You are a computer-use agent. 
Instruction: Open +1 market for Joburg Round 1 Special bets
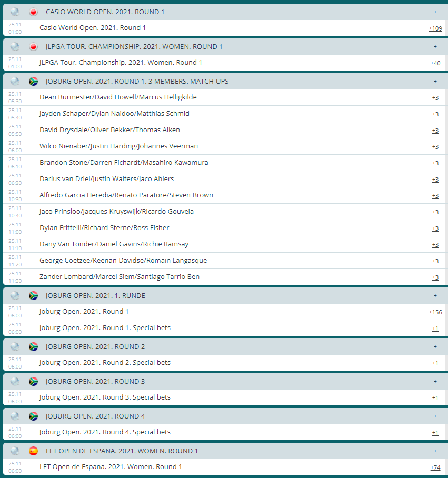[x=435, y=328]
